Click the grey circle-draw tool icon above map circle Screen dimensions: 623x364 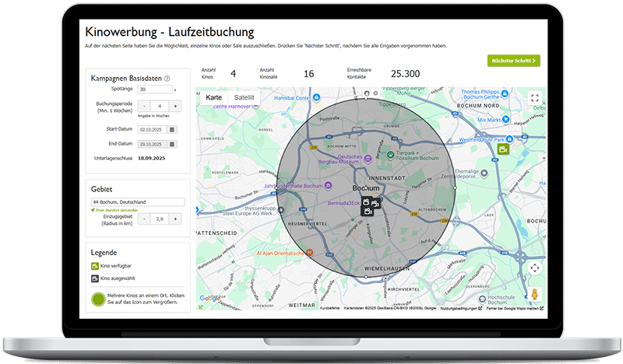pos(375,93)
